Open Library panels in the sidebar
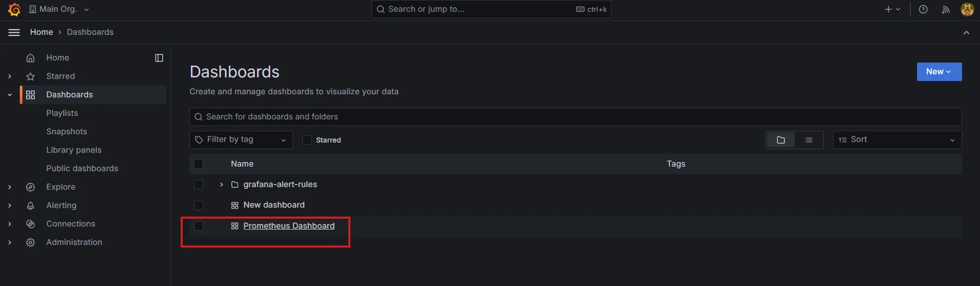 [74, 150]
